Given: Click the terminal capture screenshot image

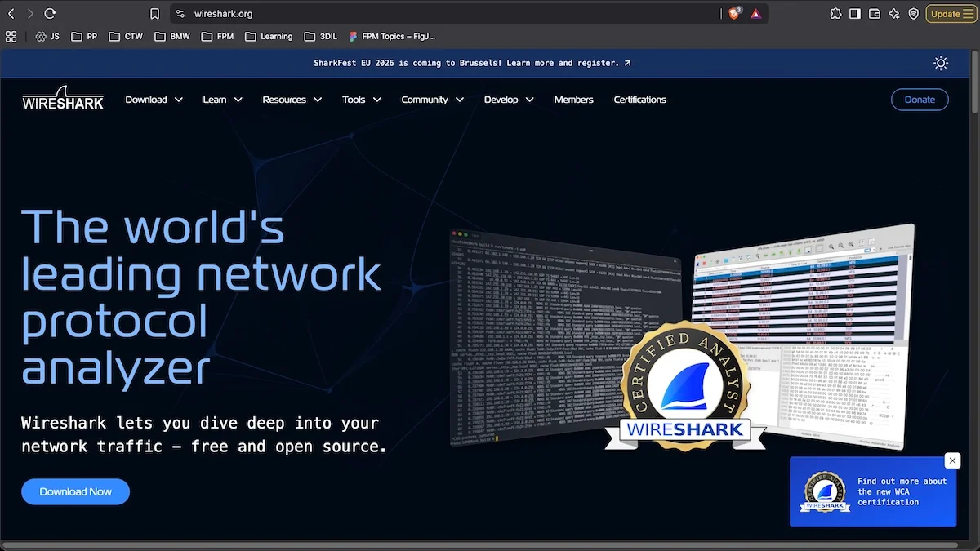Looking at the screenshot, I should coord(565,339).
